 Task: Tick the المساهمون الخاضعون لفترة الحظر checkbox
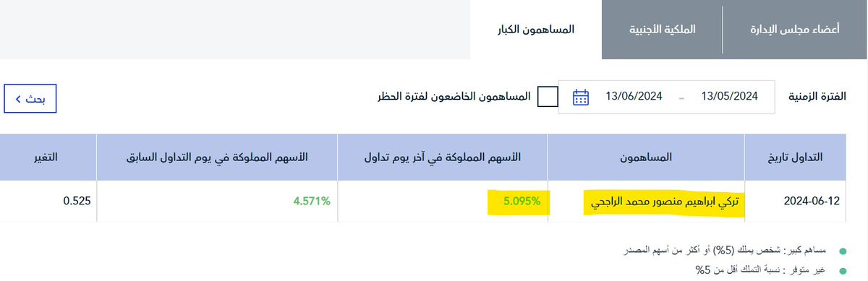[548, 97]
